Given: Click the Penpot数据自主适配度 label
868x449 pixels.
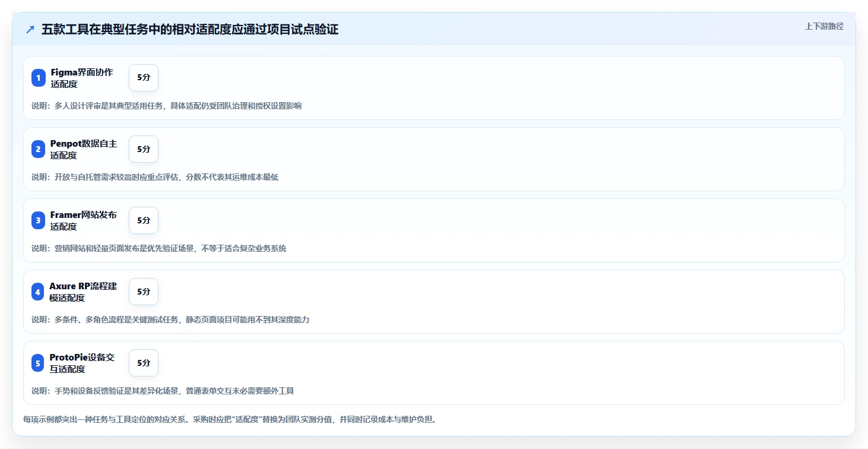Looking at the screenshot, I should 84,149.
